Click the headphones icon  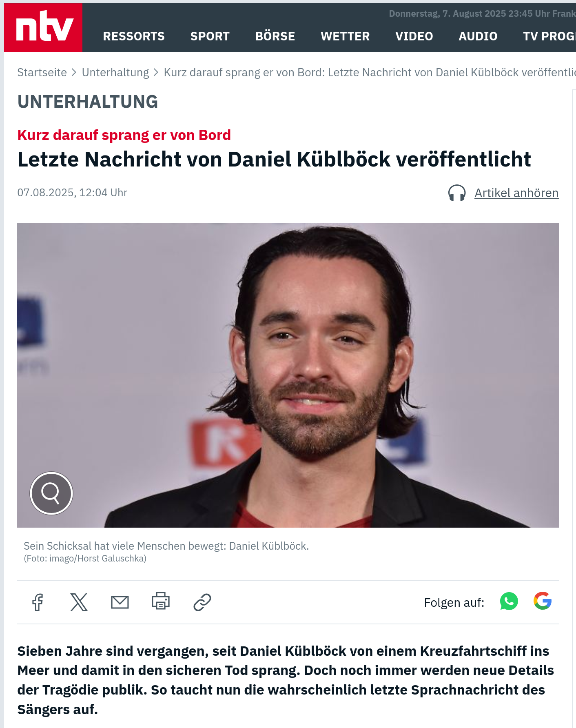(457, 193)
